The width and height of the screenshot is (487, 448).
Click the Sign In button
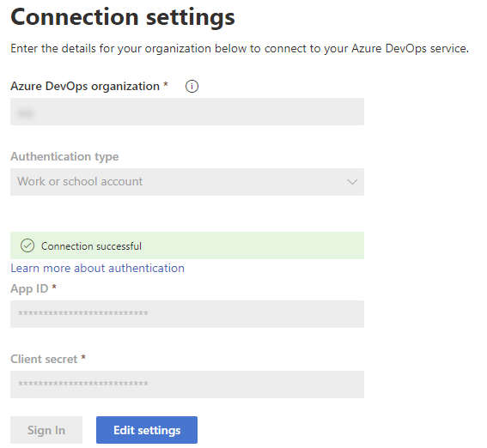[46, 430]
